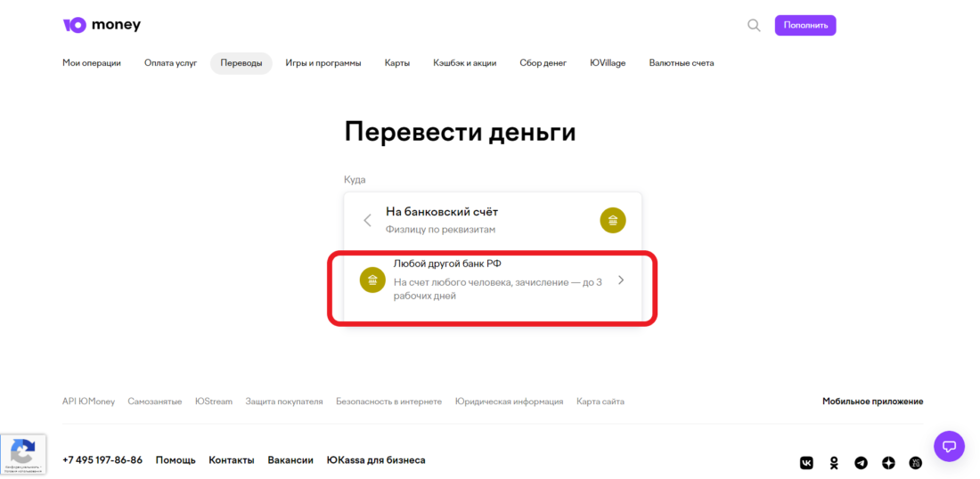Select the 'Кэшбэк и акции' tab
This screenshot has height=479, width=980.
pyautogui.click(x=464, y=63)
